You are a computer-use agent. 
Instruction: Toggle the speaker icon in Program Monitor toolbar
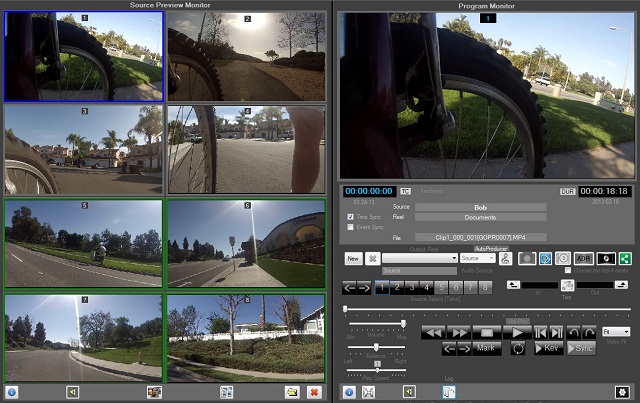(x=409, y=392)
